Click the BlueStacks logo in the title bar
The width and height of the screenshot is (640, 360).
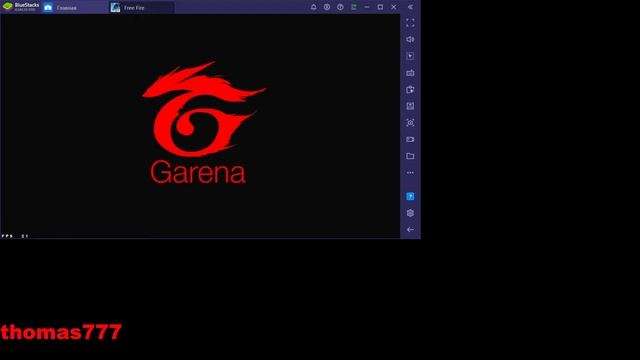click(8, 7)
